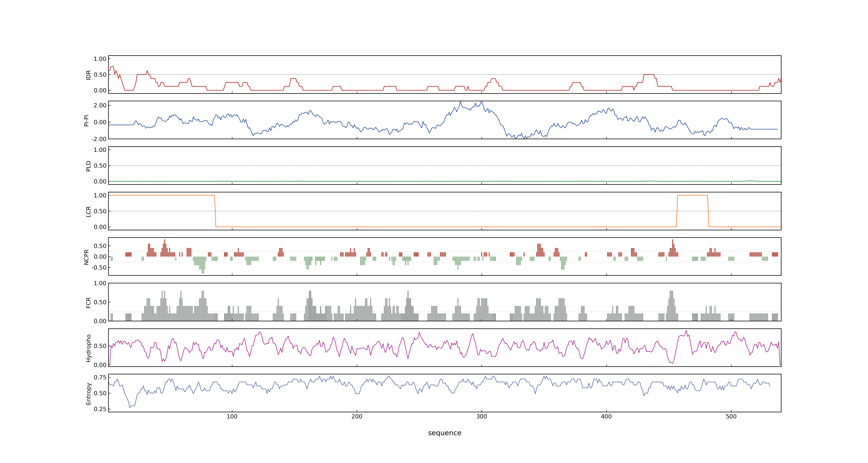Click the x-axis tick label 200
This screenshot has height=463, width=868.
click(357, 416)
